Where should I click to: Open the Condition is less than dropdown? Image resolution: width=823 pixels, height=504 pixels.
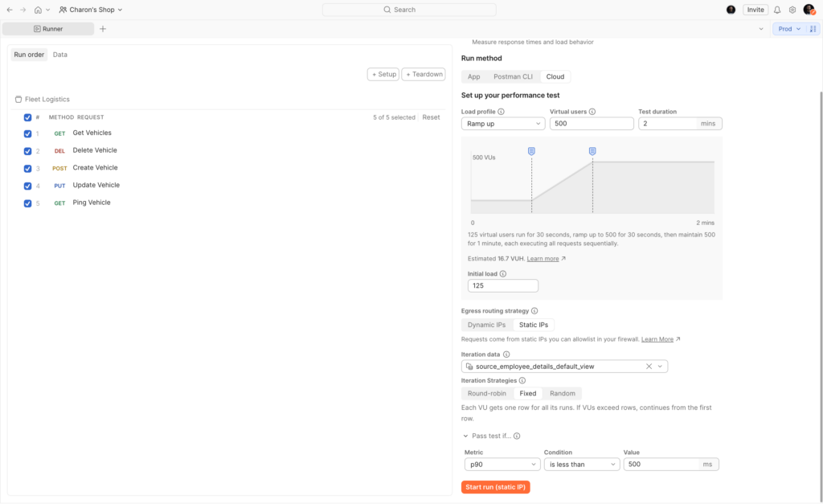(x=582, y=464)
